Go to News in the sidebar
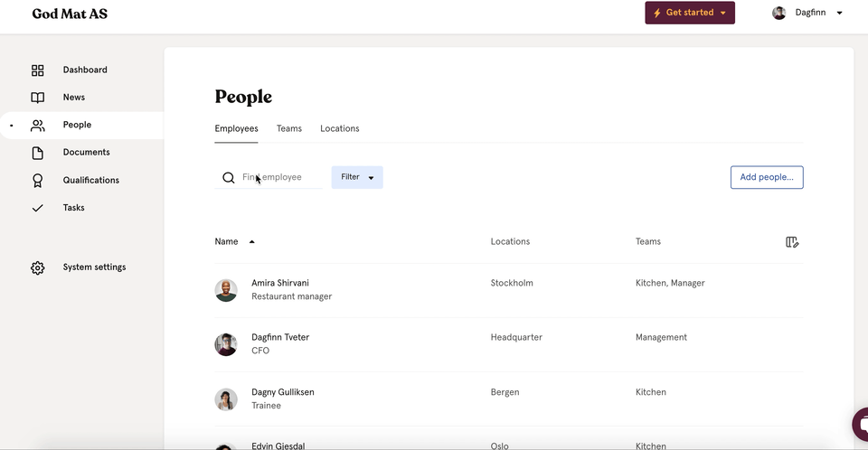 click(73, 98)
